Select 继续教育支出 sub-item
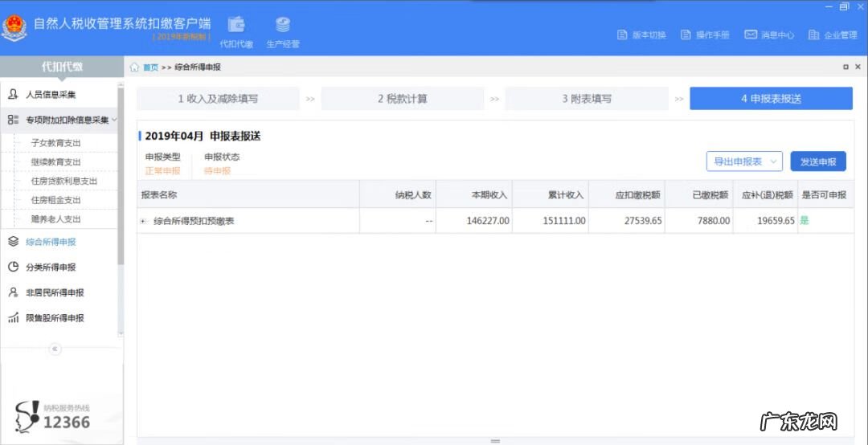868x445 pixels. 56,161
